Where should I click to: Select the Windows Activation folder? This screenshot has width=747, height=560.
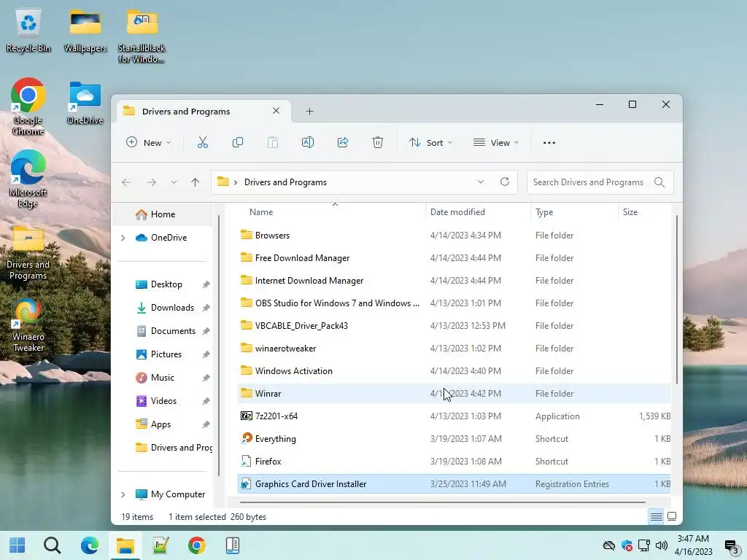click(x=454, y=371)
